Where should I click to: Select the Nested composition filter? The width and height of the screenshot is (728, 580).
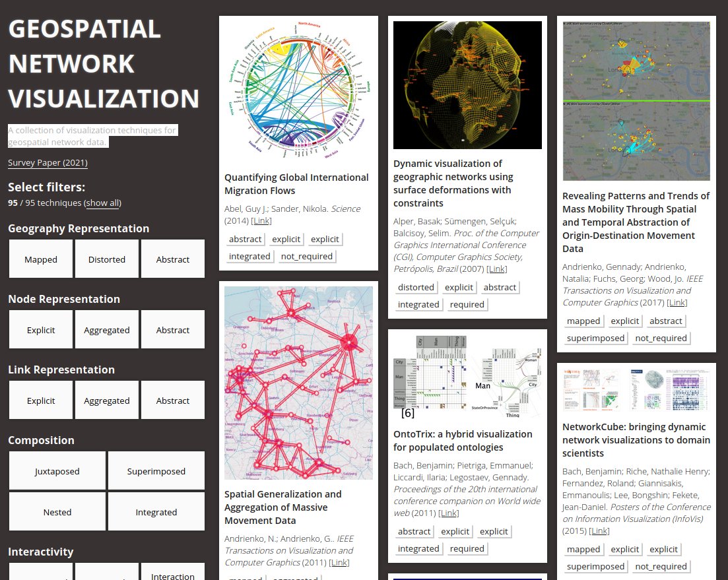(x=57, y=512)
